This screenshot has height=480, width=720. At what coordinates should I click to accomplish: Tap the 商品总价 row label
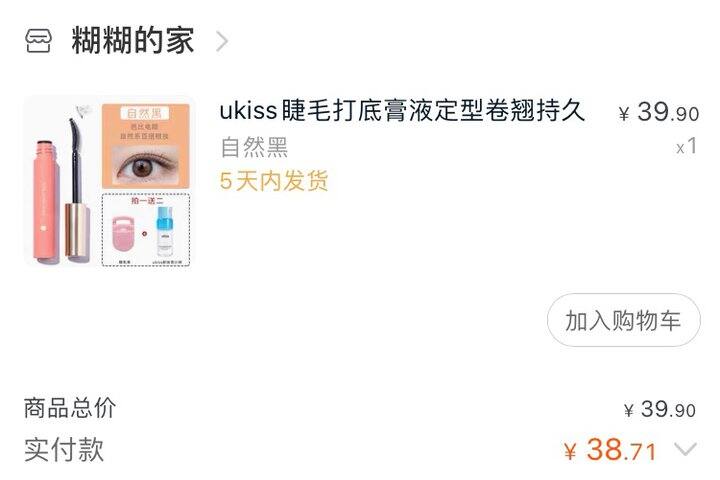70,408
